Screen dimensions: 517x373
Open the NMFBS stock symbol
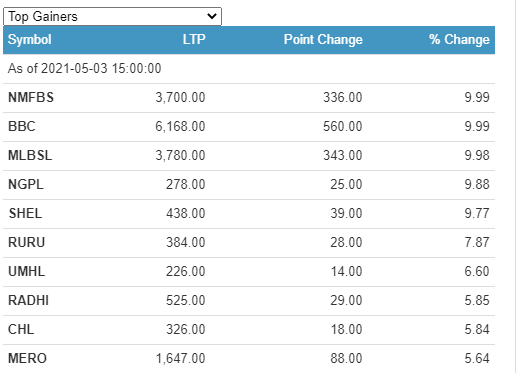[x=31, y=98]
